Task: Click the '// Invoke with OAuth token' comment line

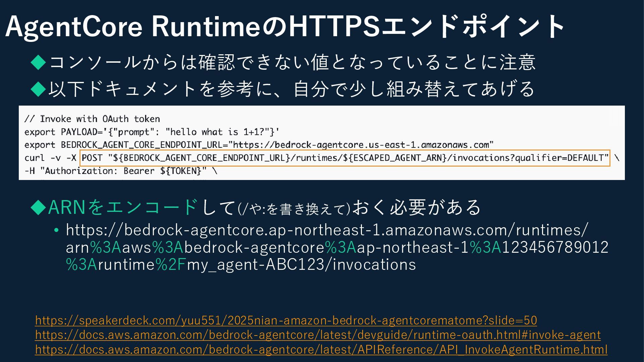Action: tap(92, 119)
